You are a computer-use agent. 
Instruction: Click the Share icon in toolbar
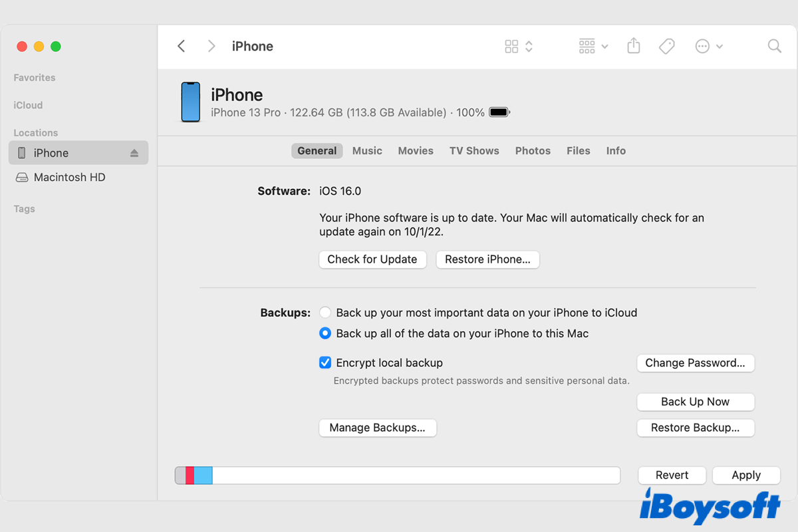[634, 46]
